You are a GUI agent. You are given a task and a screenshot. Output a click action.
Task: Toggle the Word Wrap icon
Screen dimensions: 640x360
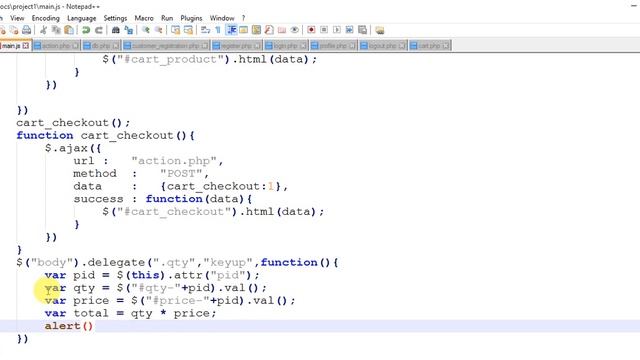(x=205, y=30)
